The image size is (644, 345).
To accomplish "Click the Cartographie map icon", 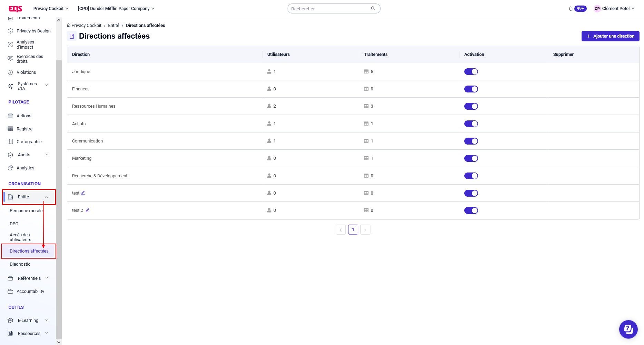I will (10, 142).
